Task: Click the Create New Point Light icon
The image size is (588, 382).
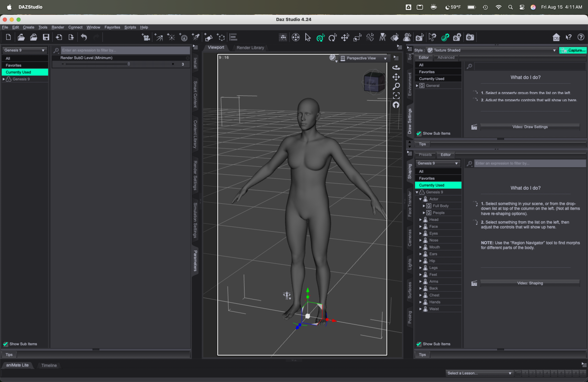Action: coord(171,37)
